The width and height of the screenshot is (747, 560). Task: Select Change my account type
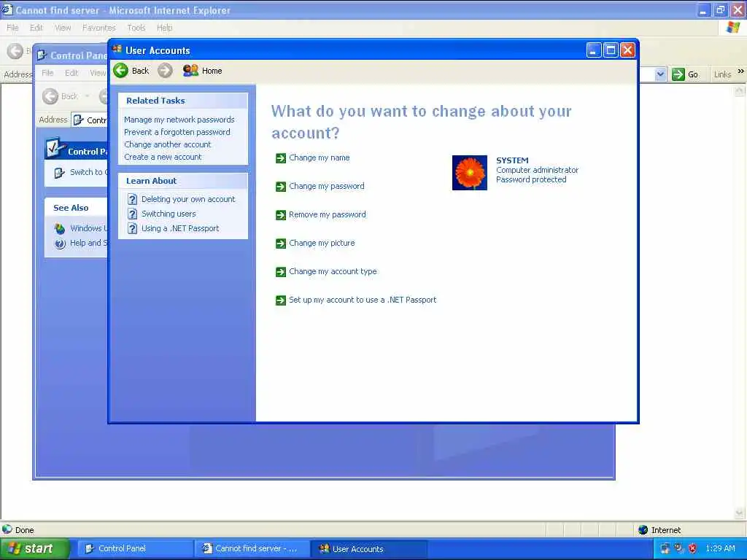pos(333,271)
